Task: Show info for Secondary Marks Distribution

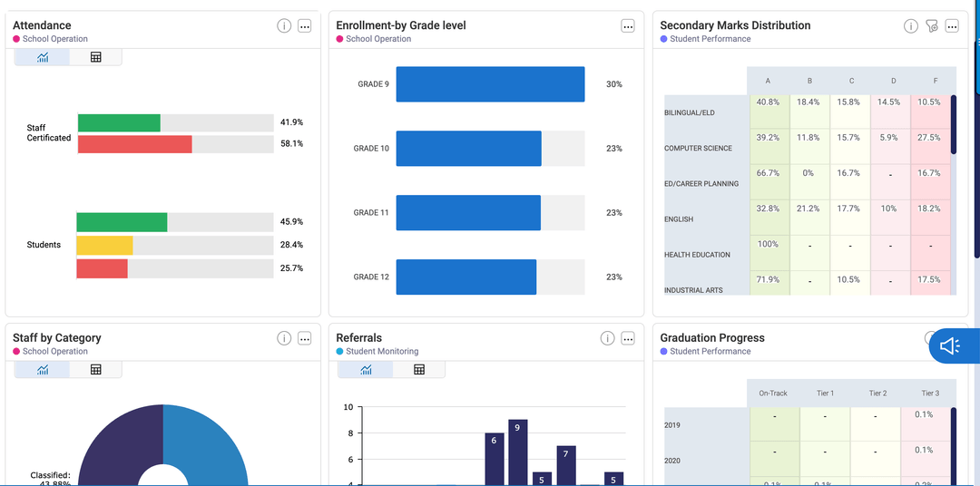Action: pyautogui.click(x=911, y=26)
